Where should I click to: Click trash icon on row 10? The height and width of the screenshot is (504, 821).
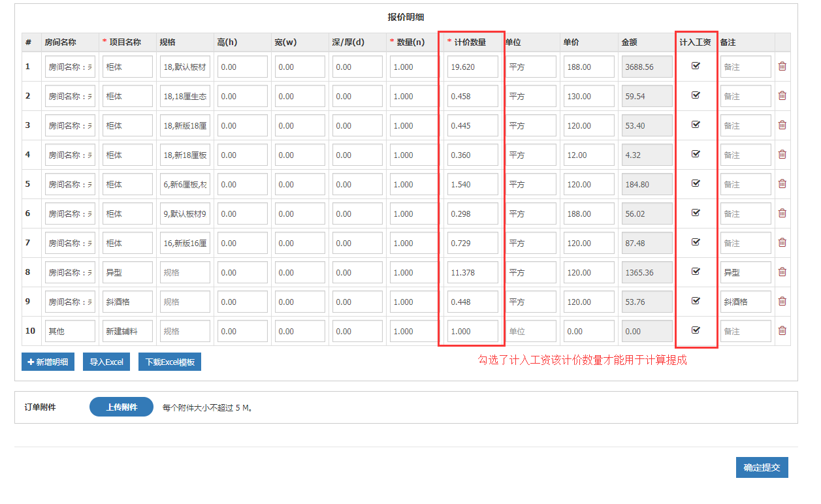tap(782, 330)
